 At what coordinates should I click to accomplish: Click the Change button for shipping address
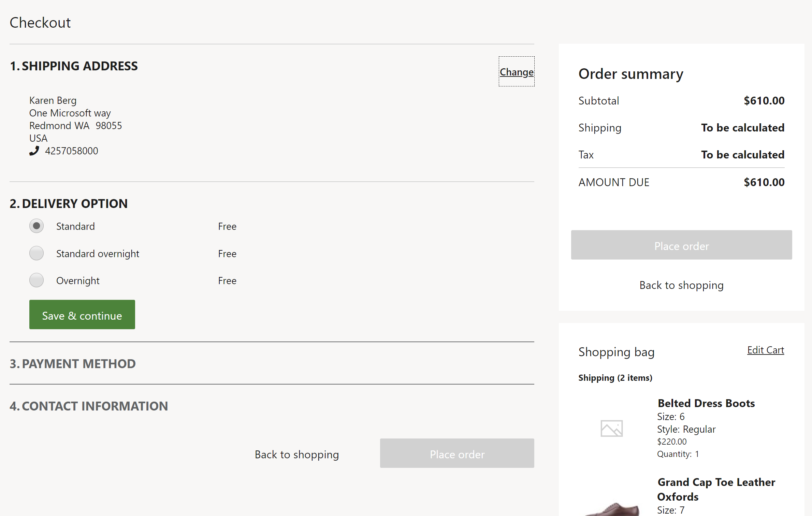coord(516,71)
